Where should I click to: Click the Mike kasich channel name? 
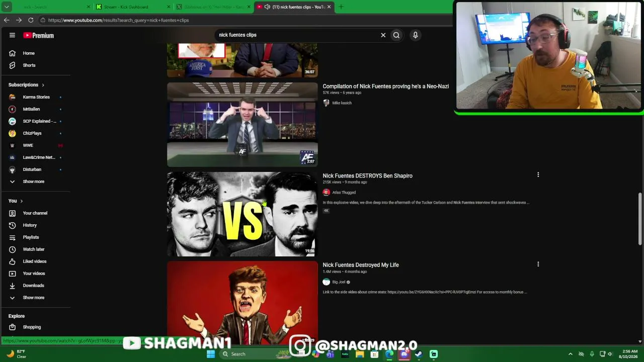(x=342, y=103)
